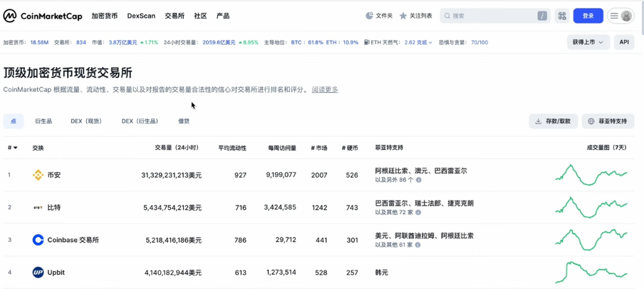The height and width of the screenshot is (289, 644).
Task: Click the QR scan icon button
Action: (x=562, y=16)
